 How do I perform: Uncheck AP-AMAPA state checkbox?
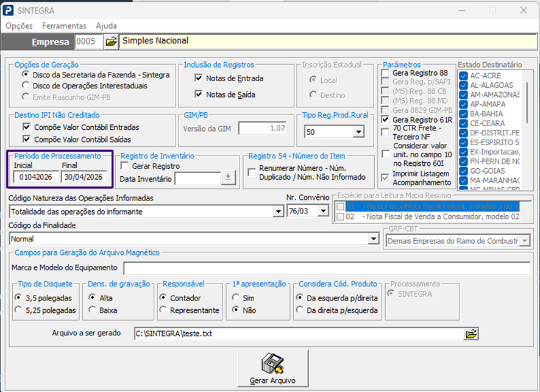pos(464,104)
